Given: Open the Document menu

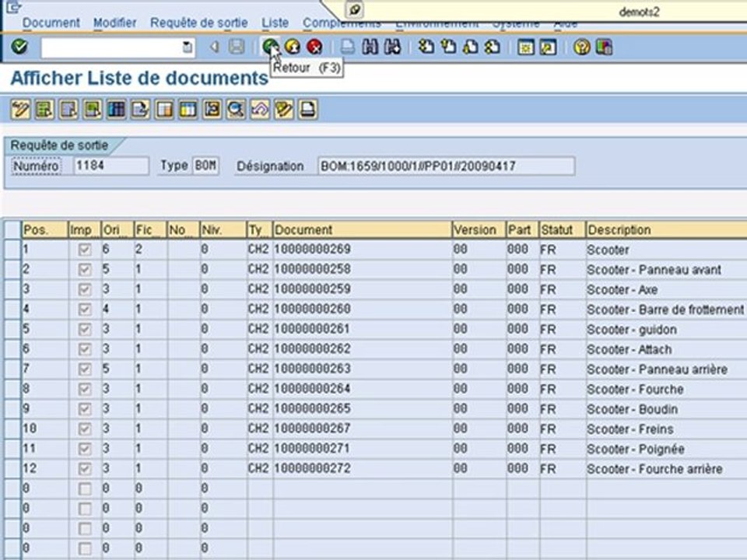Looking at the screenshot, I should pyautogui.click(x=51, y=23).
